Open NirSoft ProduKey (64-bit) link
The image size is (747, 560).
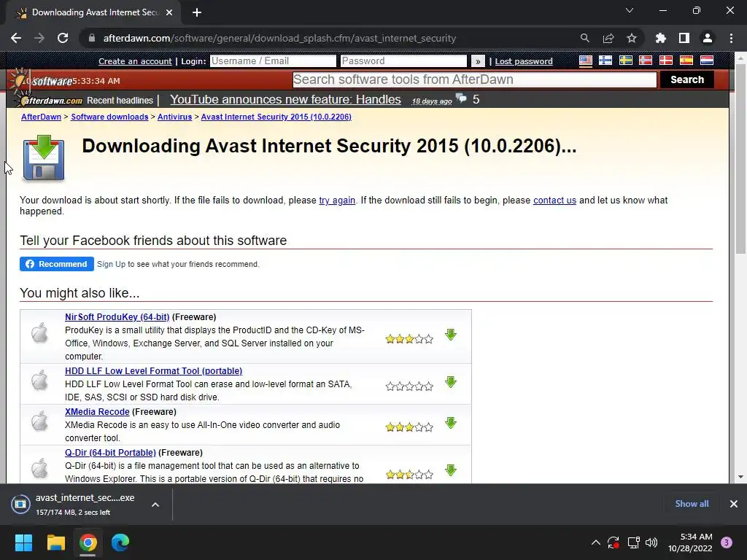coord(117,317)
